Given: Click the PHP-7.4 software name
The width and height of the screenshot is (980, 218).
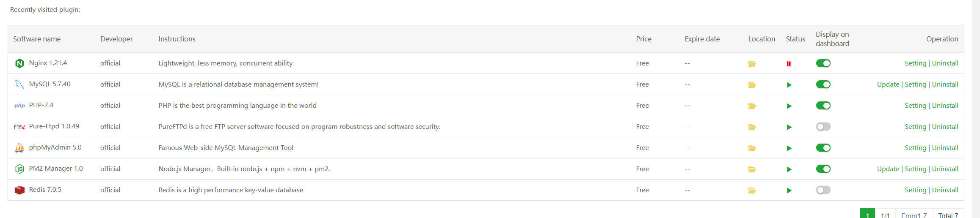Looking at the screenshot, I should point(41,105).
